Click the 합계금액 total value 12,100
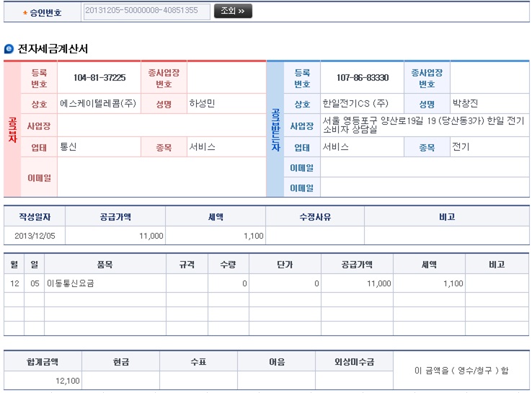This screenshot has width=532, height=393. [68, 381]
